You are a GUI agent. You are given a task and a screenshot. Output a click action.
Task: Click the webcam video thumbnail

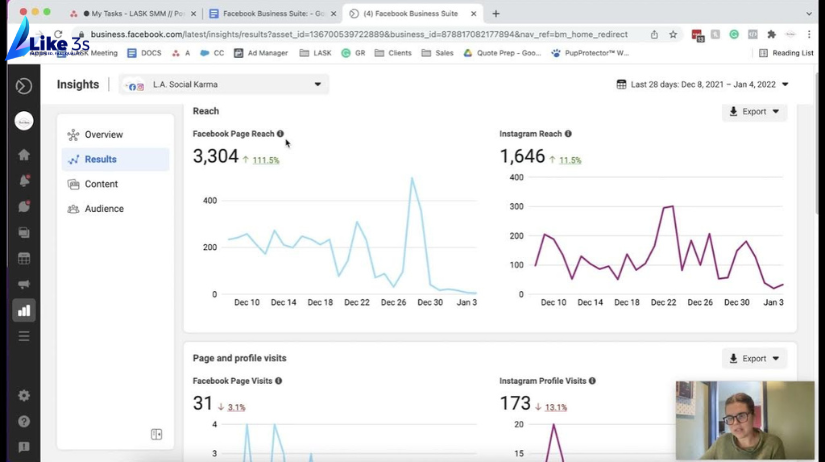tap(745, 420)
